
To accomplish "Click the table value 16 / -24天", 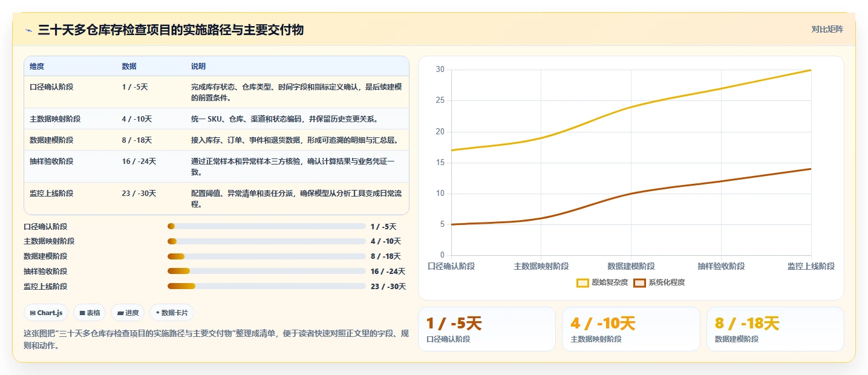I will [139, 161].
